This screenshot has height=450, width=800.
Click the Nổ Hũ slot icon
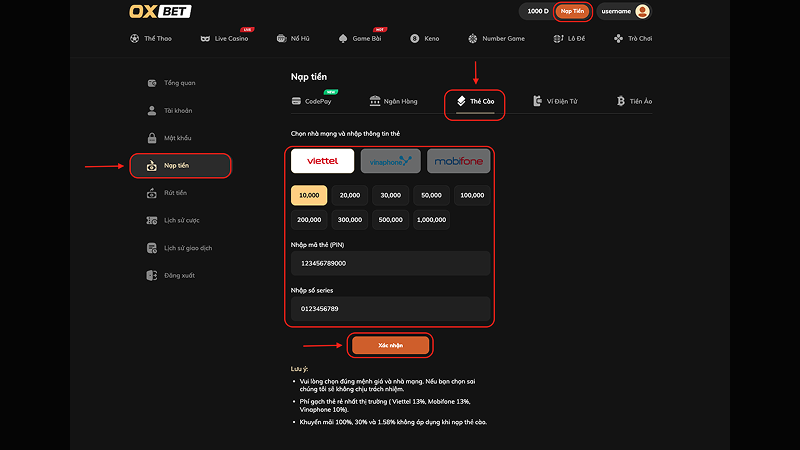click(281, 38)
